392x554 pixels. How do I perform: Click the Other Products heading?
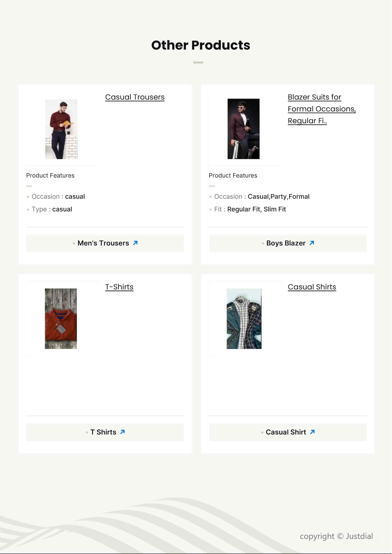coord(201,45)
